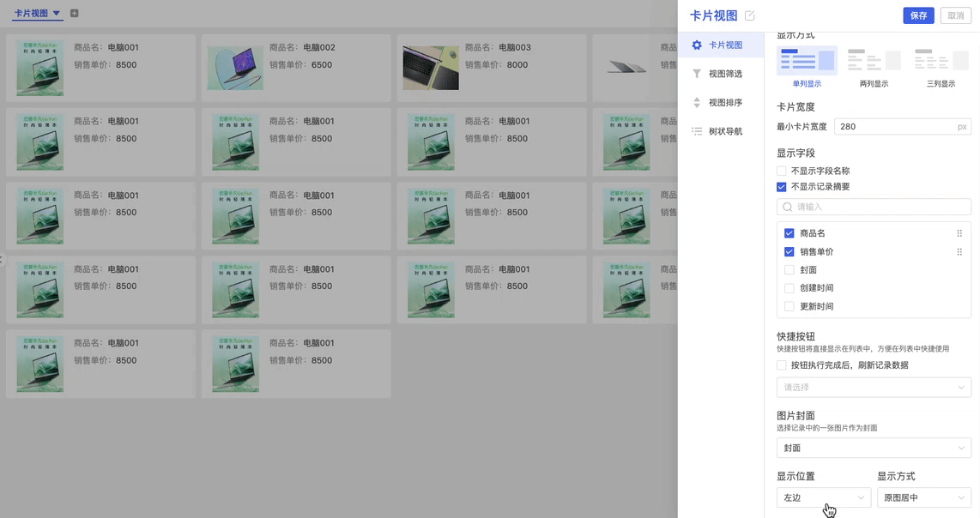The width and height of the screenshot is (980, 518).
Task: Click the 保存 button
Action: [918, 15]
